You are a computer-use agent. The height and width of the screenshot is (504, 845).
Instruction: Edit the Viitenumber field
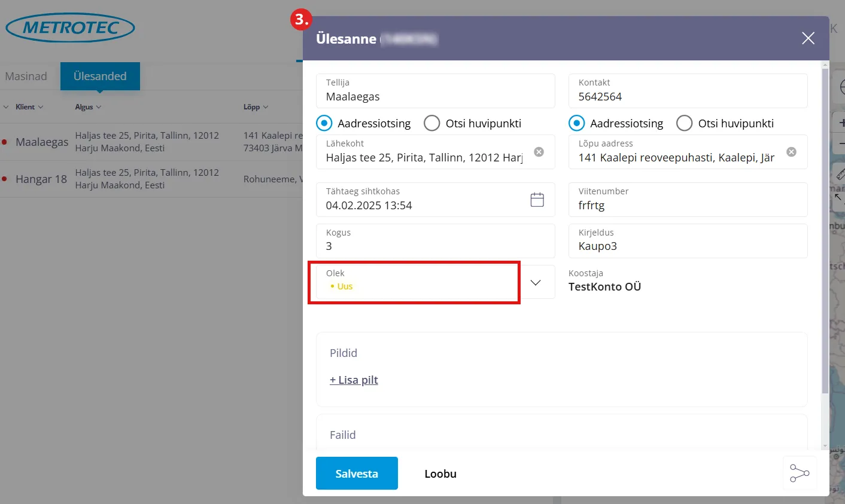coord(688,200)
